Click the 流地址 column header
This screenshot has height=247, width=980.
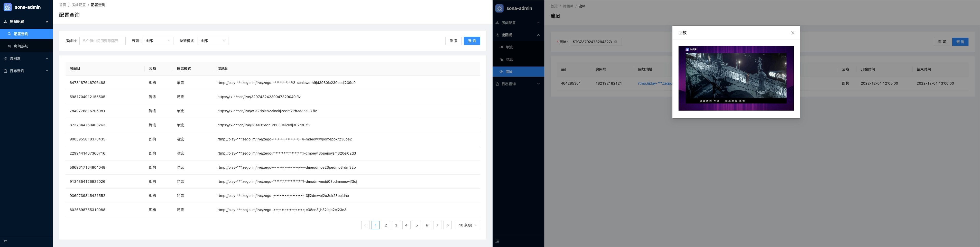point(223,69)
